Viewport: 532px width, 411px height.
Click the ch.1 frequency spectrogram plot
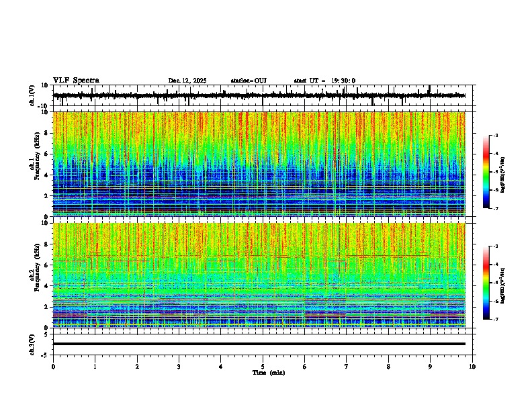(259, 164)
